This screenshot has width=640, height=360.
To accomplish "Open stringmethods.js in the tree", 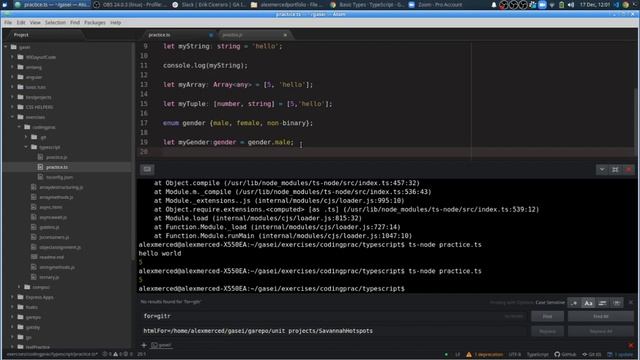I will pyautogui.click(x=57, y=267).
